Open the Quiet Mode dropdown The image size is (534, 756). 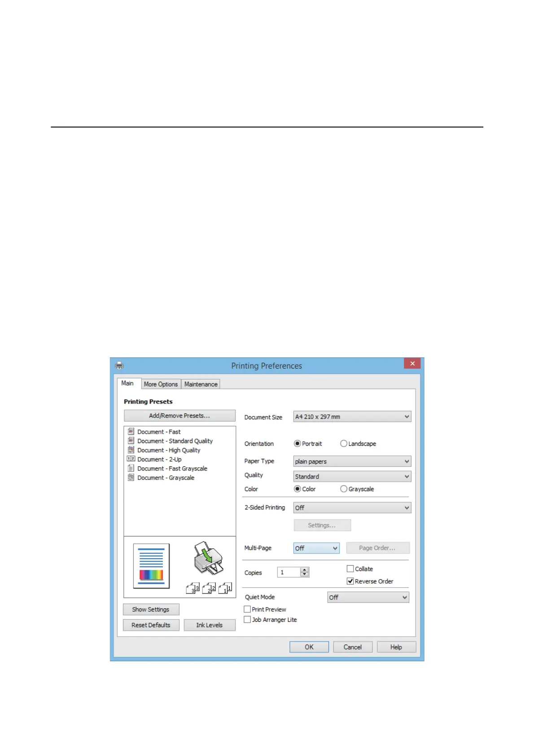pos(368,597)
